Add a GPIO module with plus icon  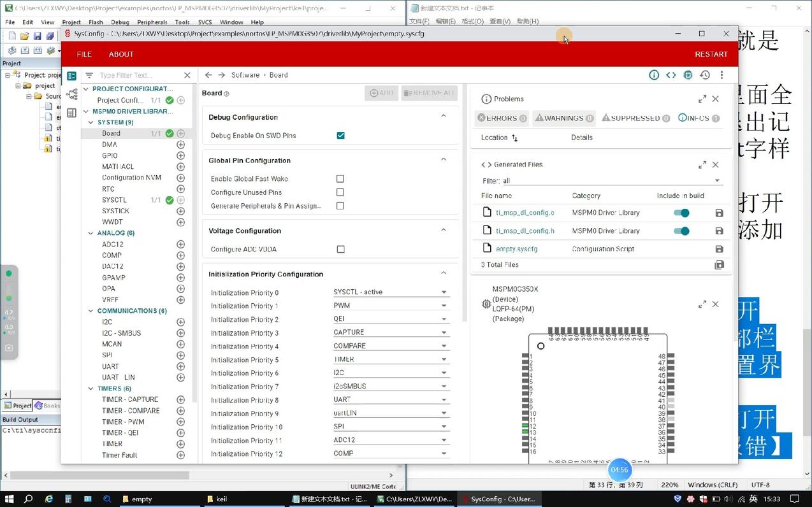coord(180,155)
